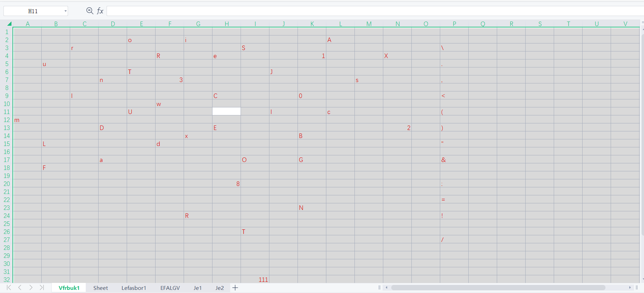Jump to the first sheet tab arrow
This screenshot has width=644, height=293.
(x=9, y=287)
